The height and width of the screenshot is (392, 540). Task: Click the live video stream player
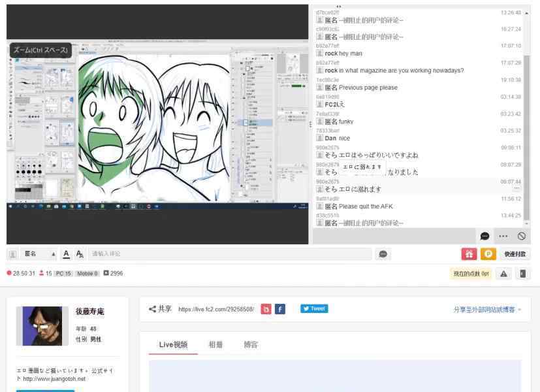pyautogui.click(x=157, y=124)
